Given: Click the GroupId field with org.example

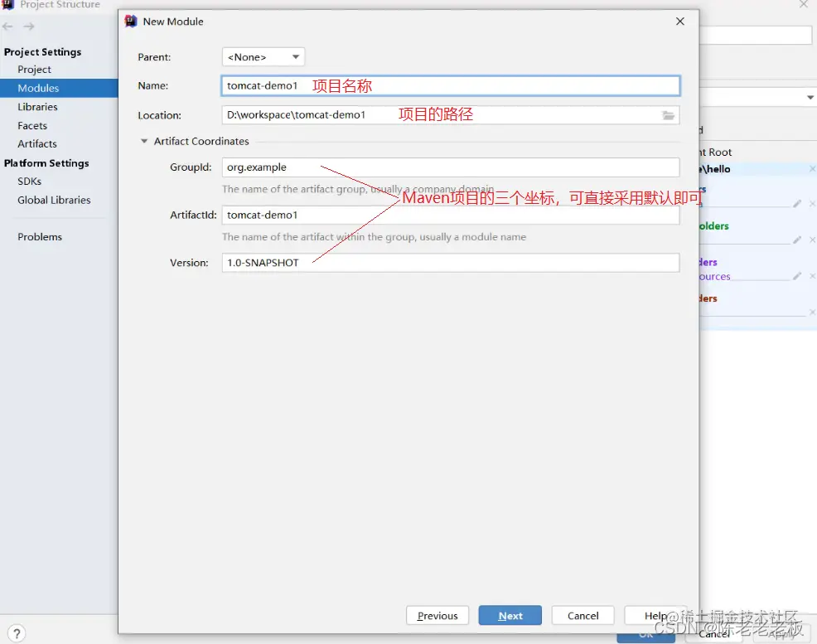Looking at the screenshot, I should point(451,167).
